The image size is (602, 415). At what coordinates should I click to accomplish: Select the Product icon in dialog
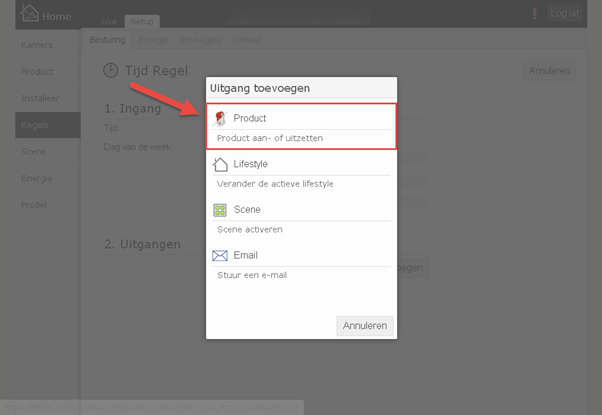pyautogui.click(x=220, y=119)
